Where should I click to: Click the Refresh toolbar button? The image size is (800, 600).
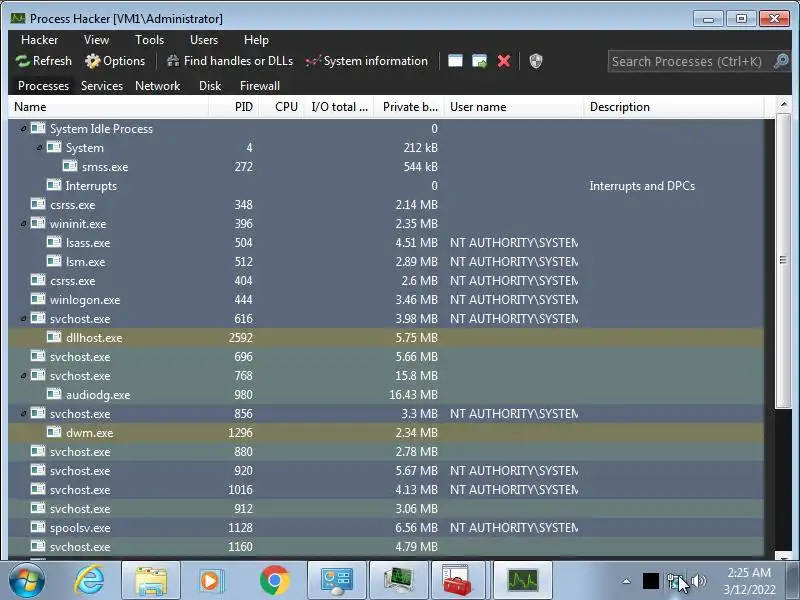click(44, 61)
